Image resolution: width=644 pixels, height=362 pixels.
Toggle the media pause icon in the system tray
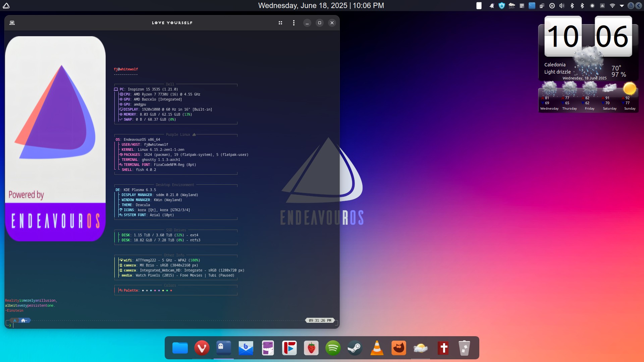552,6
